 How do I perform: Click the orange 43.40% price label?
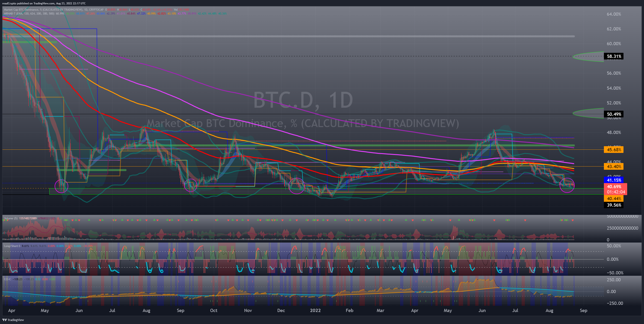pos(614,166)
